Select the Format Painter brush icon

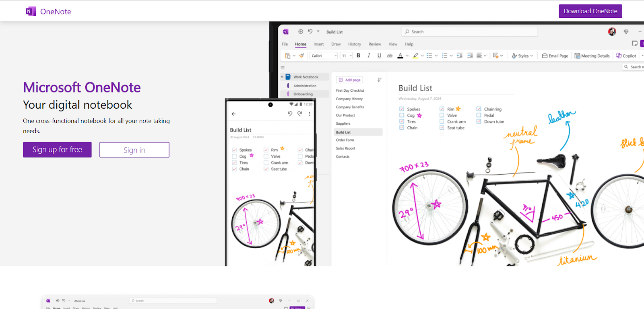point(301,56)
